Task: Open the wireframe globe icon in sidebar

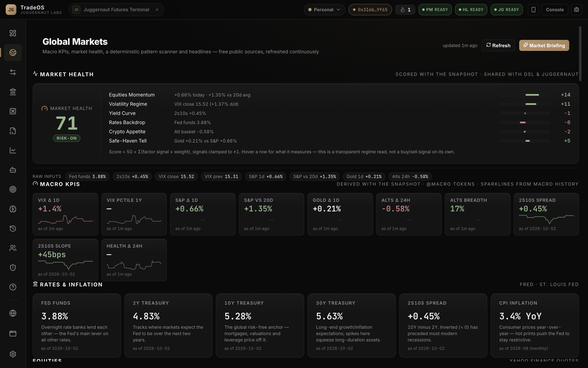Action: click(x=13, y=313)
